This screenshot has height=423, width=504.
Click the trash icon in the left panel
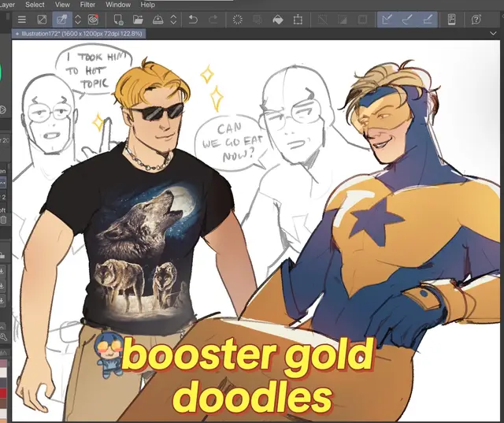(x=3, y=220)
